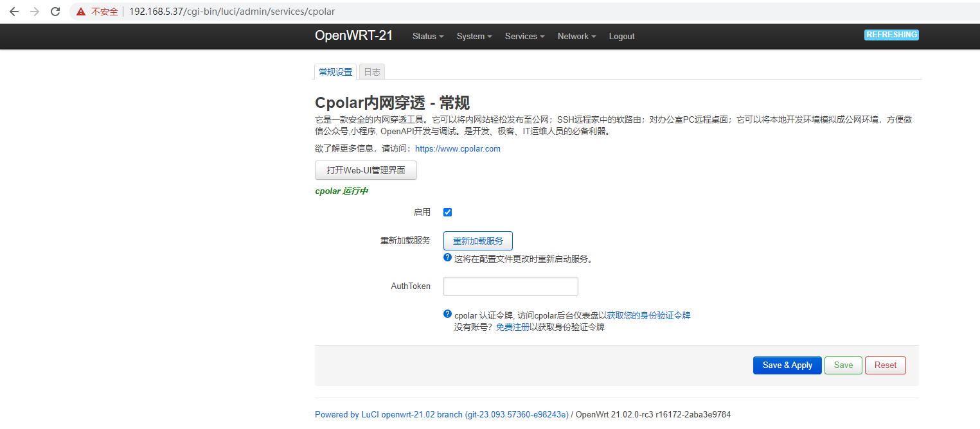Image resolution: width=980 pixels, height=429 pixels.
Task: Click 打开Web-UI管理界面 button
Action: point(366,170)
